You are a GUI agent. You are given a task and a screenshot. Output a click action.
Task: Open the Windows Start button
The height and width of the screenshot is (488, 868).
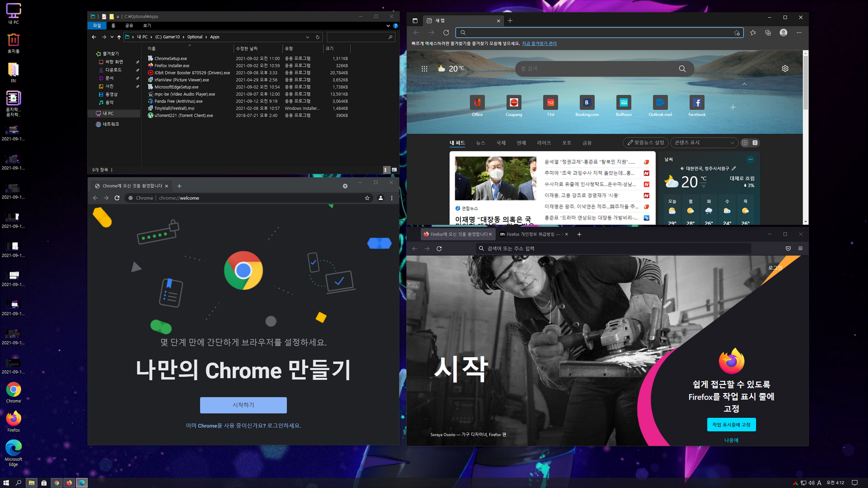tap(6, 483)
